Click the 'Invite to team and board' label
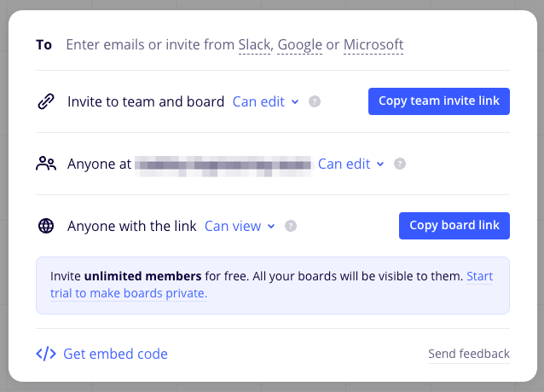Viewport: 544px width, 392px height. click(146, 101)
